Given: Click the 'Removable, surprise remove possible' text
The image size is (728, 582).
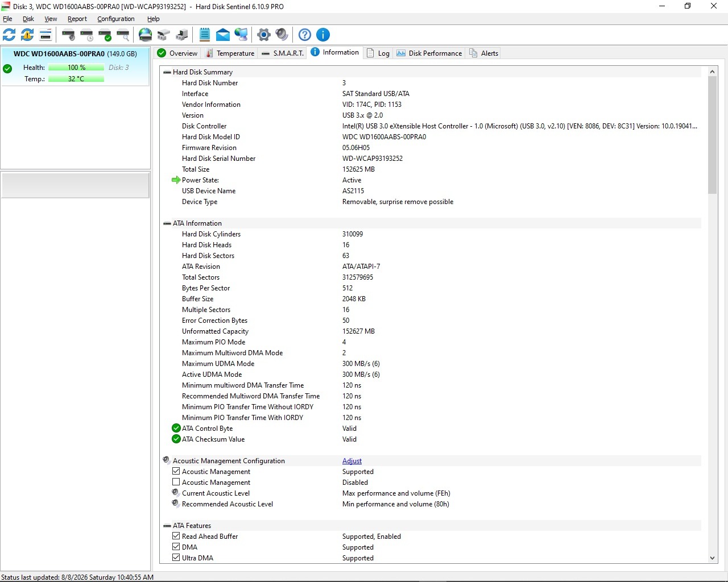Looking at the screenshot, I should pos(398,202).
